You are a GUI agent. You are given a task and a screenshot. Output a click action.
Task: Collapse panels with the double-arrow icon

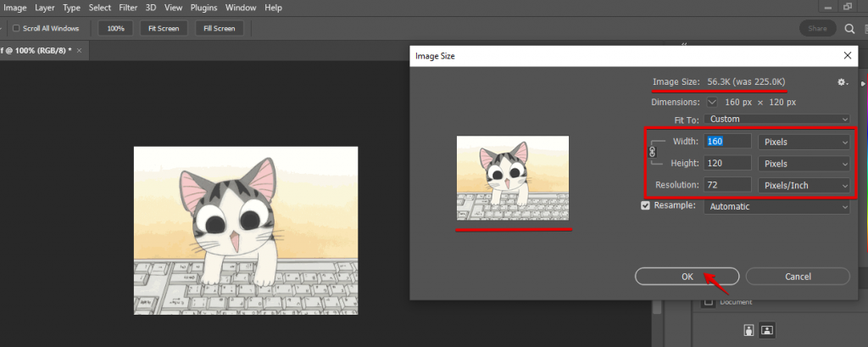[x=685, y=45]
